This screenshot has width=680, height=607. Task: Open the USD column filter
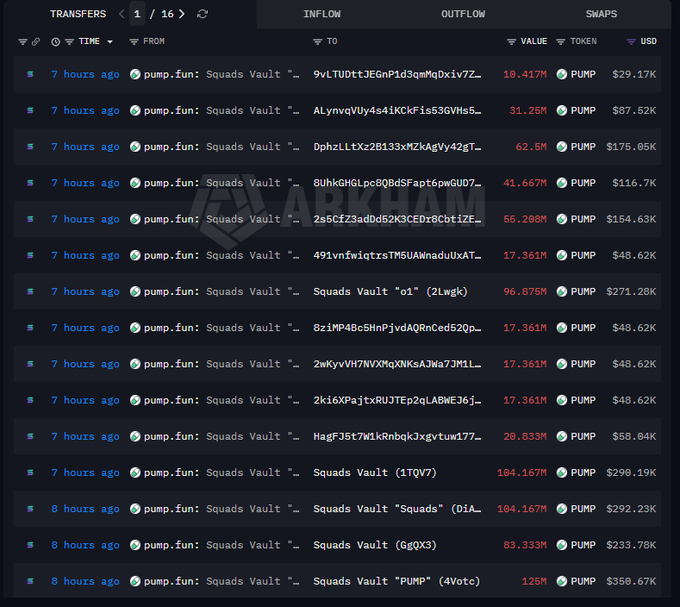631,42
